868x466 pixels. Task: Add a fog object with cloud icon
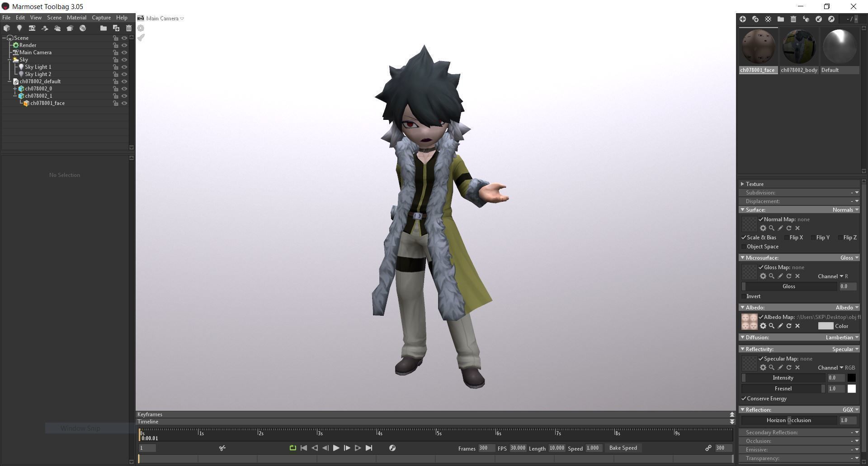pyautogui.click(x=57, y=28)
